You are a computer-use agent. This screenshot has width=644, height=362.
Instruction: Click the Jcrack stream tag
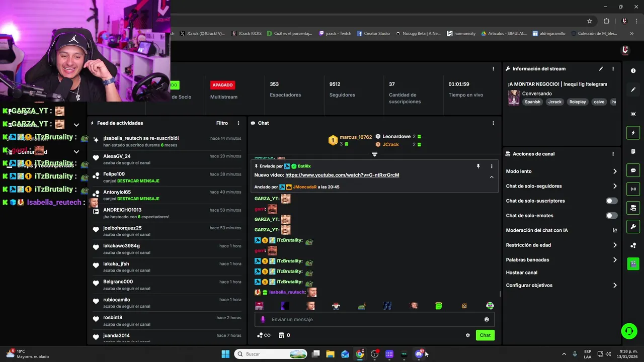[554, 102]
